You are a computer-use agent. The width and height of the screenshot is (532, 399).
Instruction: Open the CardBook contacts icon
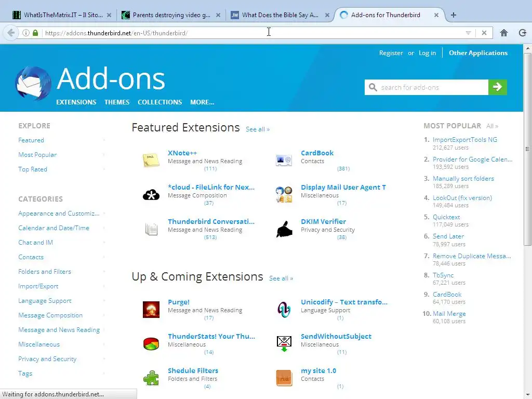click(284, 160)
